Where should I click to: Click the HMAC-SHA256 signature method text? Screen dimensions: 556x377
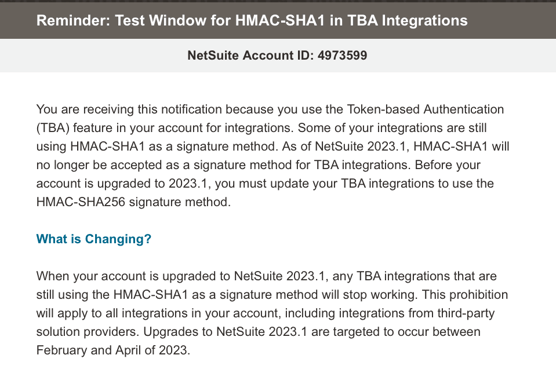click(133, 202)
